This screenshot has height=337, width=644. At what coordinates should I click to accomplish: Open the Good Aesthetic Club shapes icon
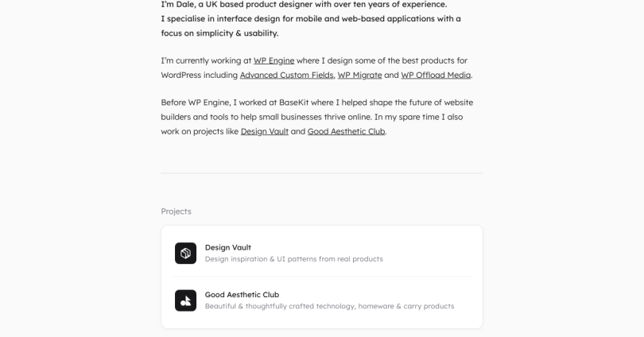point(185,300)
